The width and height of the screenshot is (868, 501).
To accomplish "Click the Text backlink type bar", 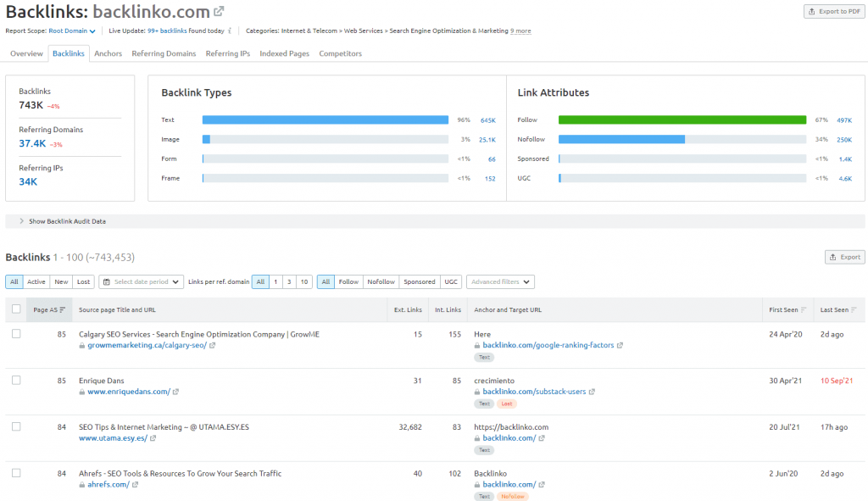I will pyautogui.click(x=325, y=120).
